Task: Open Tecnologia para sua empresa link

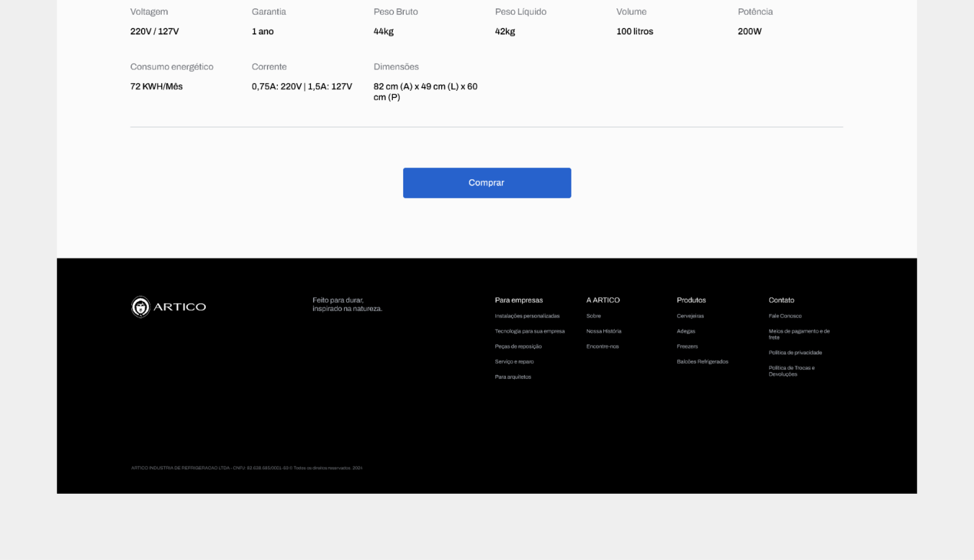Action: click(x=529, y=331)
